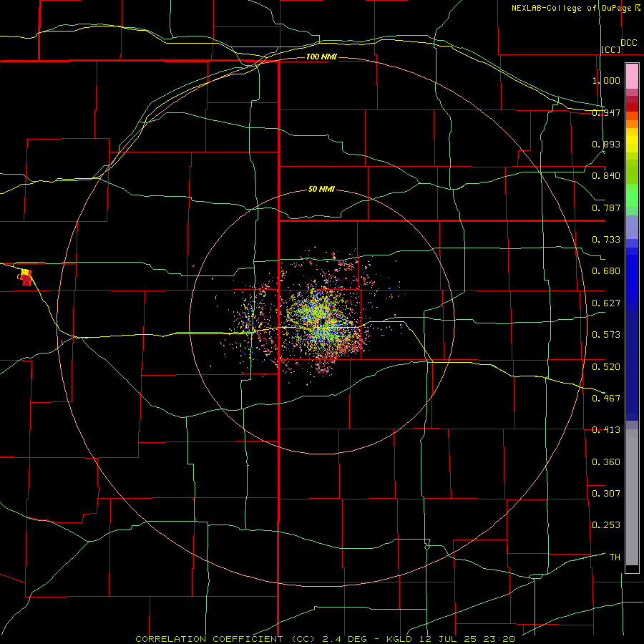Click the 100 NMI range ring label
The image size is (644, 644).
click(x=321, y=57)
